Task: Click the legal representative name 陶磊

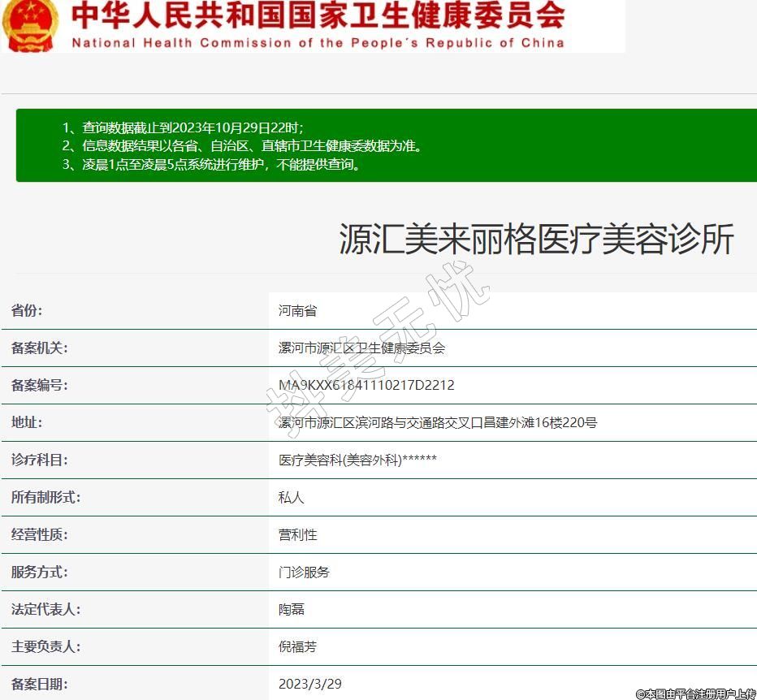Action: 291,609
